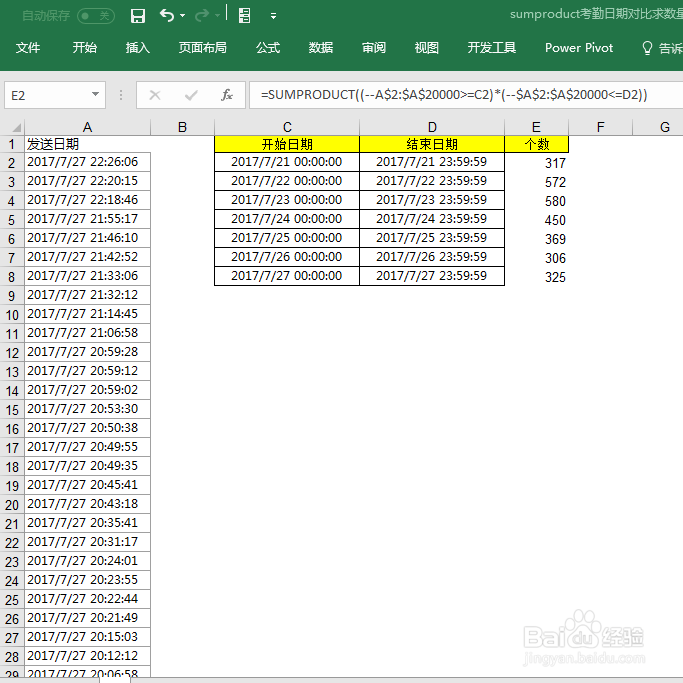Image resolution: width=683 pixels, height=683 pixels.
Task: Switch to the 公式 (Formulas) ribbon tab
Action: (x=268, y=47)
